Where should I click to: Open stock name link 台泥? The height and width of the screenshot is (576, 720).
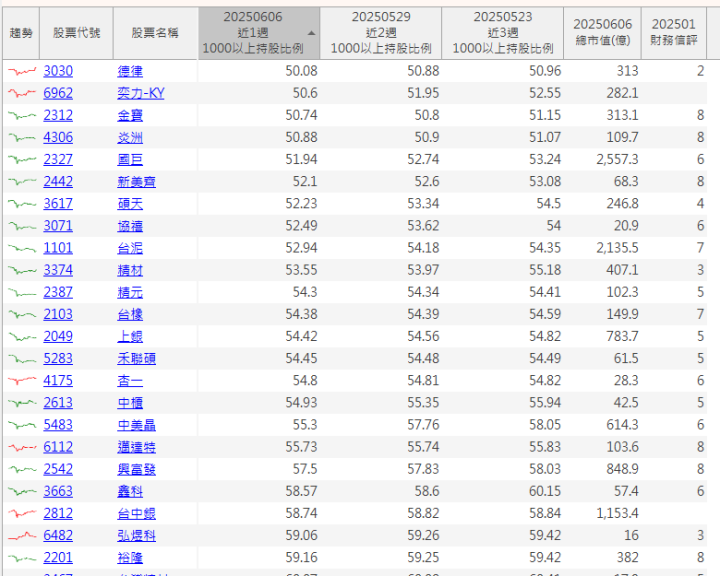click(130, 248)
